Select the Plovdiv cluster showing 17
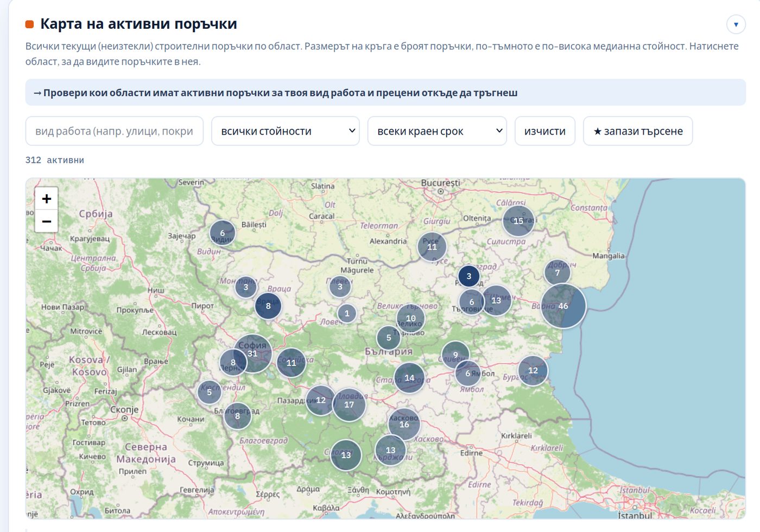Viewport: 760px width, 532px height. point(349,404)
